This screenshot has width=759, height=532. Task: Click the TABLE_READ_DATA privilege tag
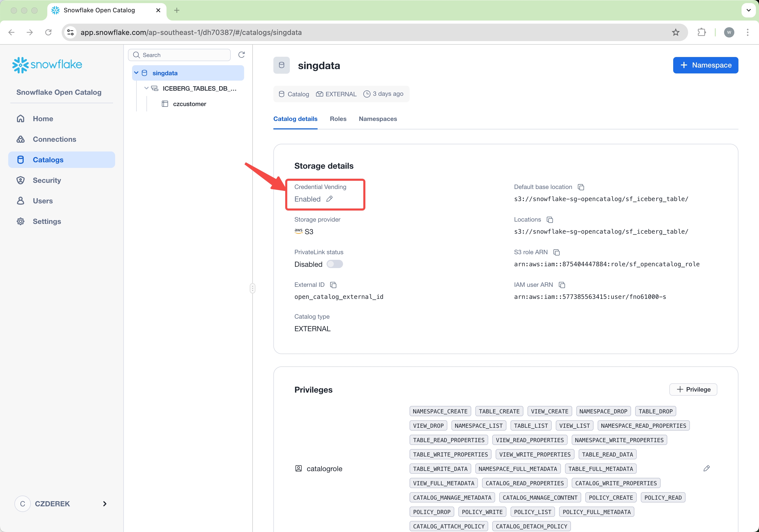[x=607, y=454]
